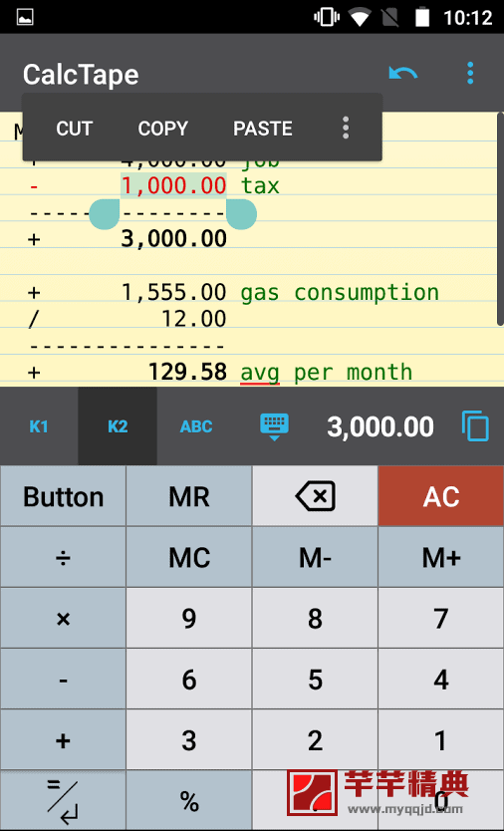Tap the red AC clear button

click(x=441, y=496)
